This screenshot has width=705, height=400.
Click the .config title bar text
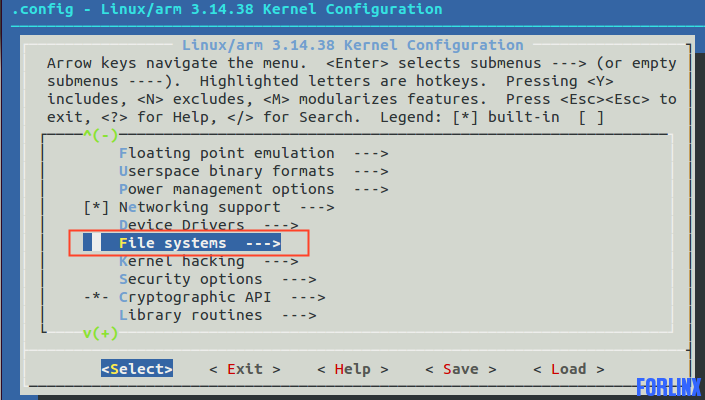(x=227, y=9)
